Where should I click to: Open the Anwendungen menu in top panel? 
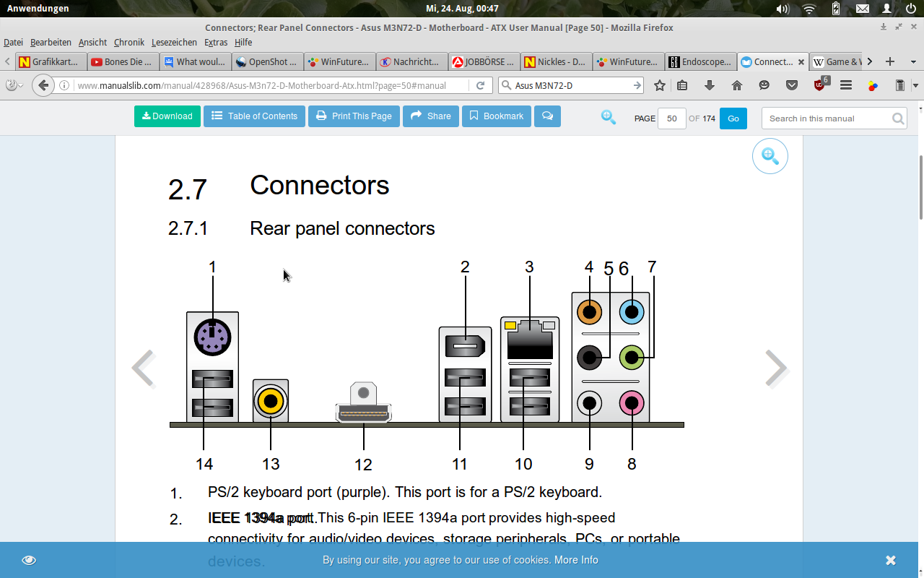pyautogui.click(x=38, y=9)
